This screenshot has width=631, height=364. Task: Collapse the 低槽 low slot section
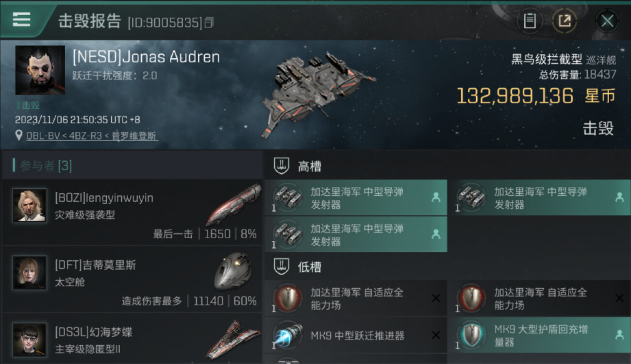448,267
